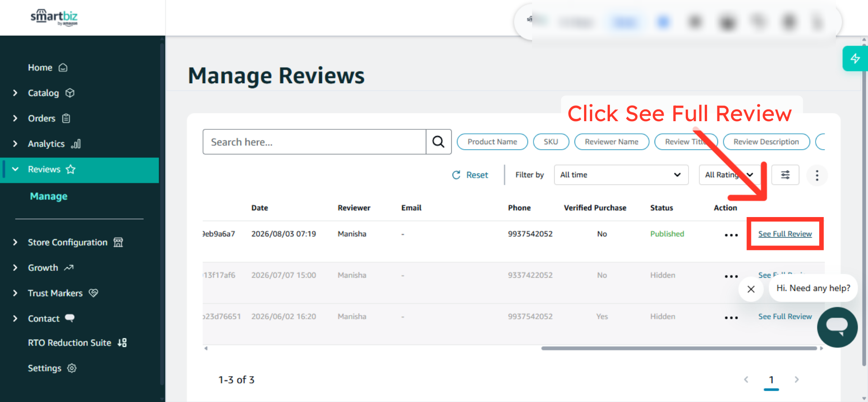Open the Orders sidebar item
The width and height of the screenshot is (868, 402).
(49, 118)
